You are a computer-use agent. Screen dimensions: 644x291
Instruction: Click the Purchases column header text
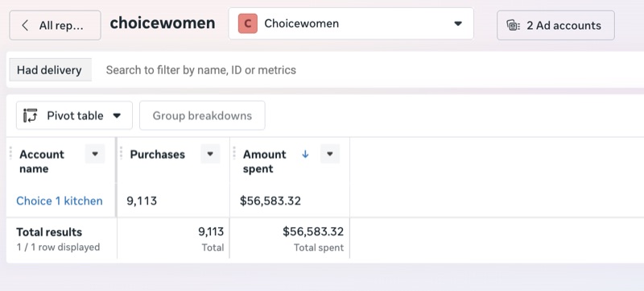coord(157,154)
